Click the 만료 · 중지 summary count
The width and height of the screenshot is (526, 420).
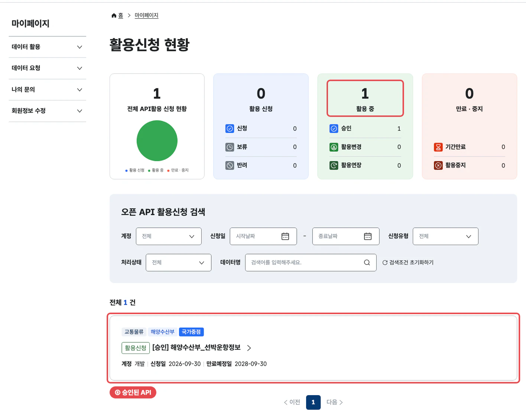coord(470,94)
